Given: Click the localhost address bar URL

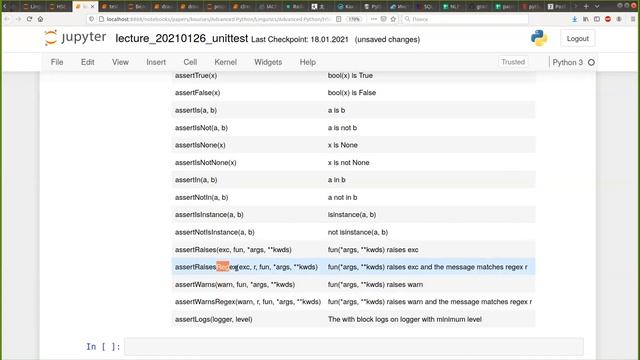Looking at the screenshot, I should point(218,19).
